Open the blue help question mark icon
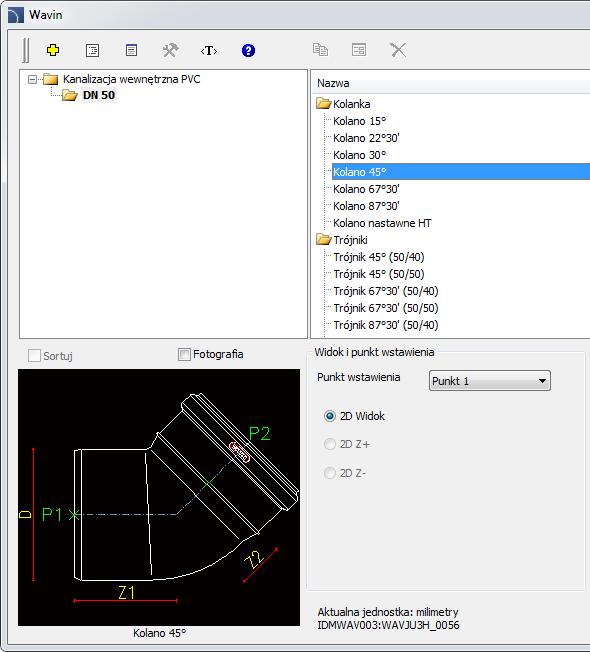This screenshot has height=652, width=590. coord(248,50)
